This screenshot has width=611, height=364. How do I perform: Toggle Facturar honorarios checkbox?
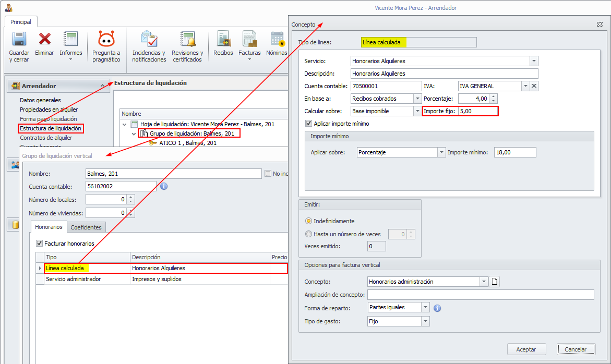[39, 244]
